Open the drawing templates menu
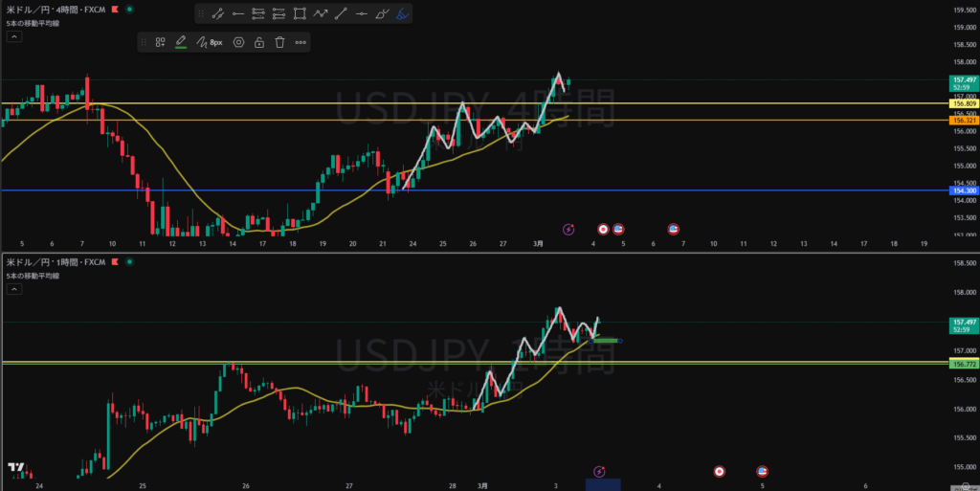The width and height of the screenshot is (980, 491). [160, 42]
